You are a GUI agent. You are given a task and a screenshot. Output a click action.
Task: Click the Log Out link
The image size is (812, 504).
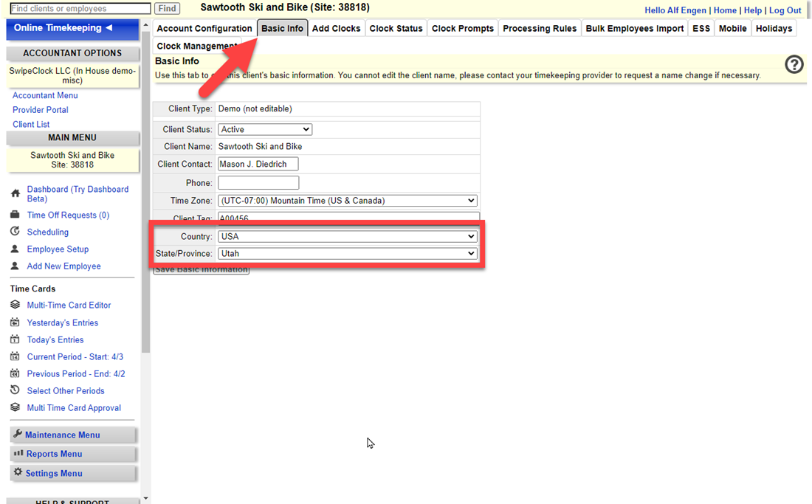(785, 10)
